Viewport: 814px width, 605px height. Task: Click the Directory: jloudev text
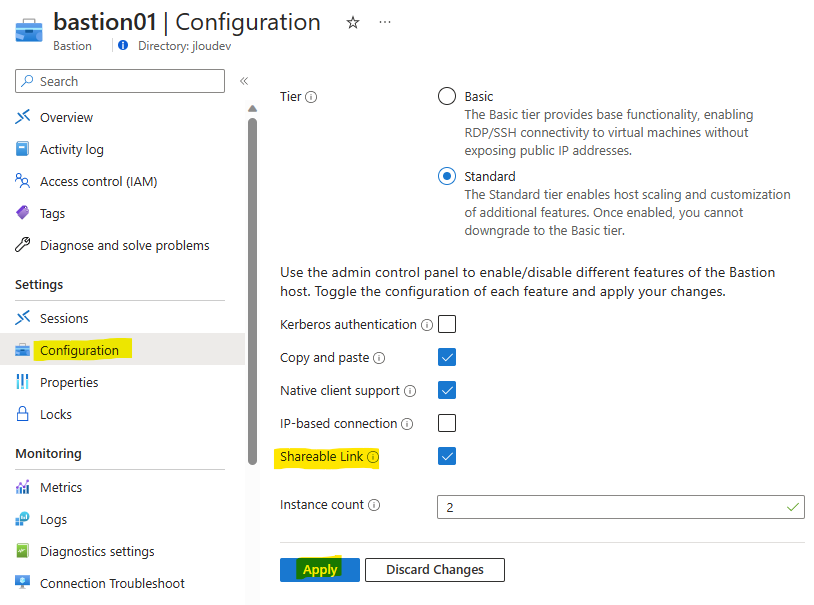click(184, 46)
